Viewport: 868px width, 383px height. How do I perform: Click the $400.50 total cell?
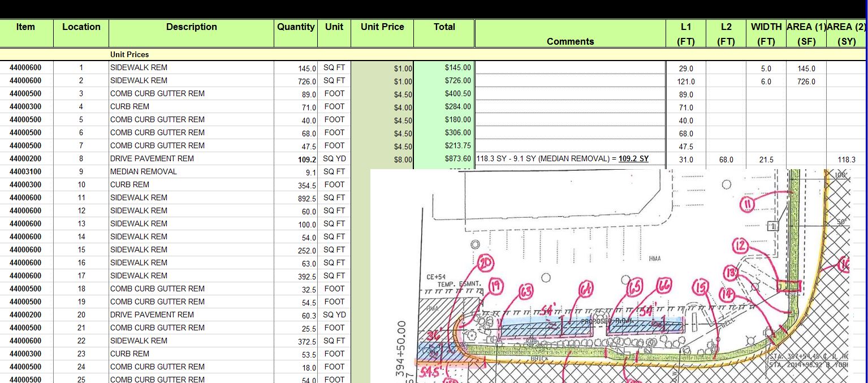tap(444, 93)
